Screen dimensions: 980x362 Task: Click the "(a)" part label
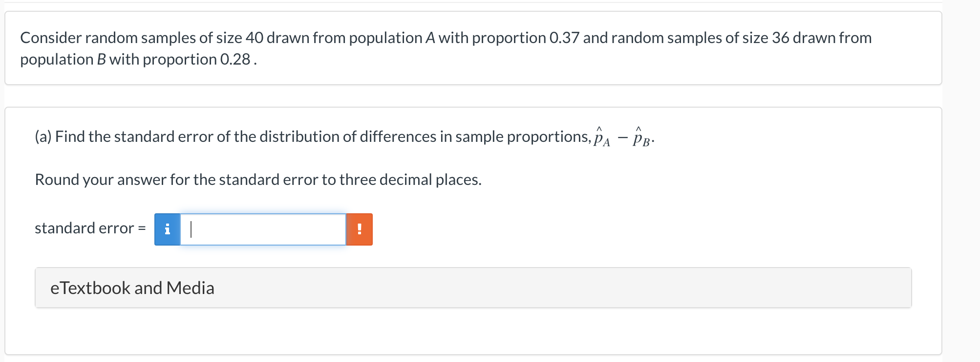click(43, 136)
